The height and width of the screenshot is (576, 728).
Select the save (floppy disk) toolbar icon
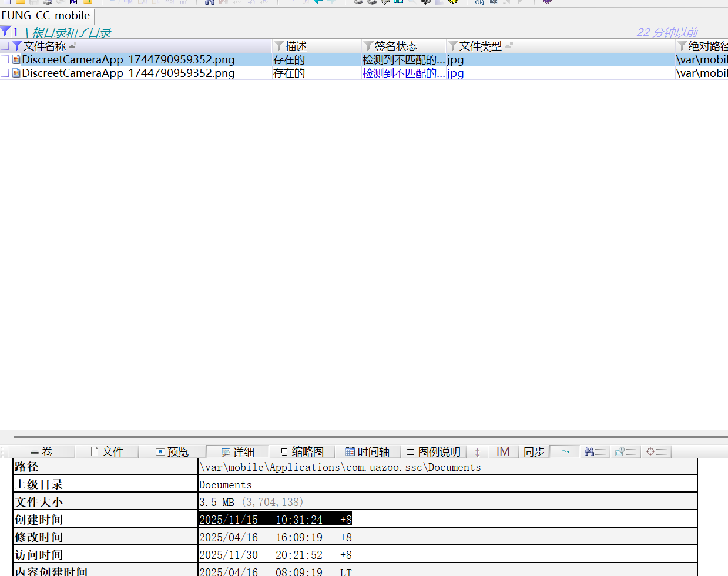(33, 3)
